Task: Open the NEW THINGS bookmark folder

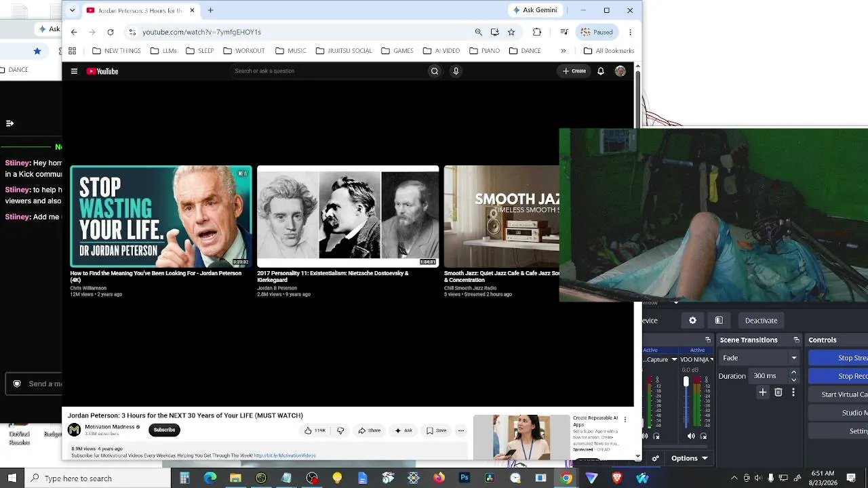Action: [x=117, y=51]
